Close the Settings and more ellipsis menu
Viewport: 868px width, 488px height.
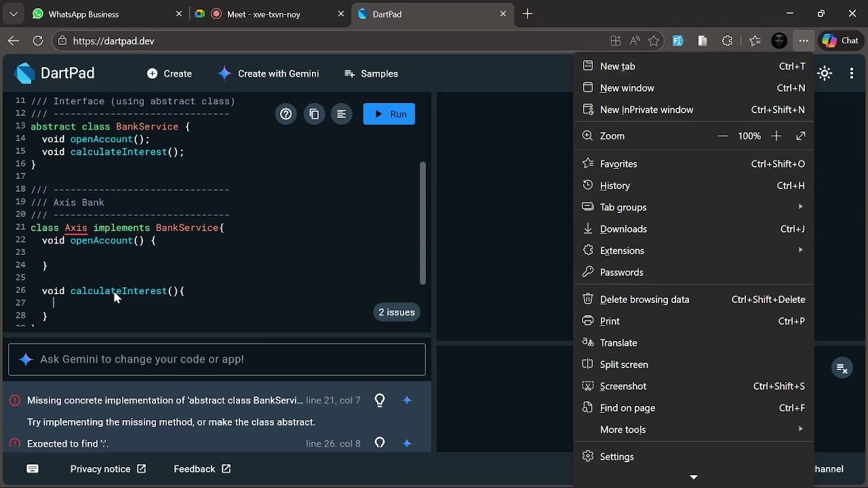(x=804, y=41)
